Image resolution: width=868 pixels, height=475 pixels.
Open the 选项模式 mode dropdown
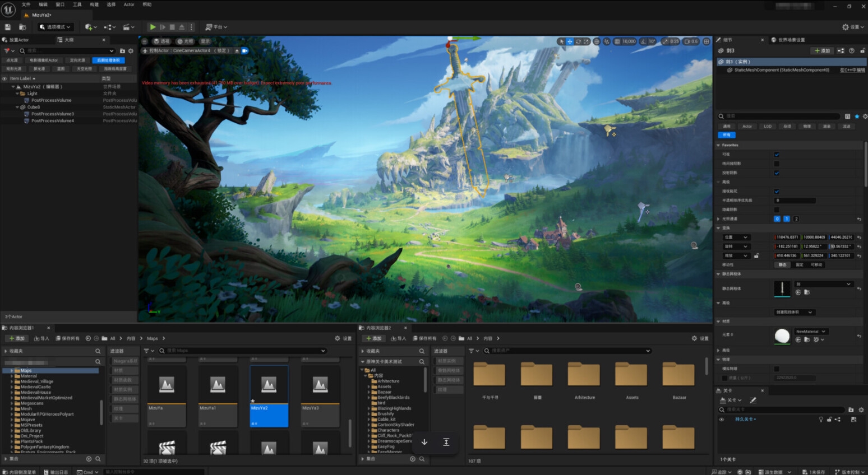56,27
